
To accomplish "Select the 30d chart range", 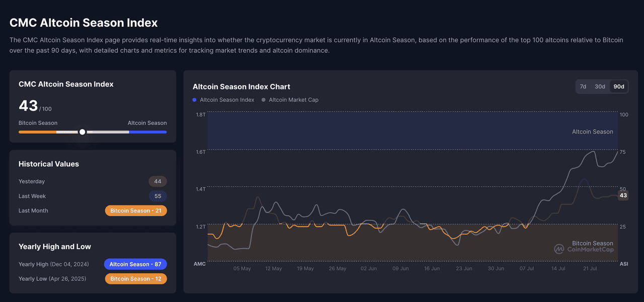I will (x=600, y=86).
